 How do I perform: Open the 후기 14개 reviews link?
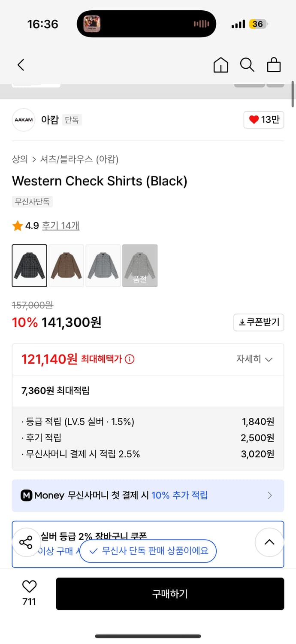pos(61,225)
